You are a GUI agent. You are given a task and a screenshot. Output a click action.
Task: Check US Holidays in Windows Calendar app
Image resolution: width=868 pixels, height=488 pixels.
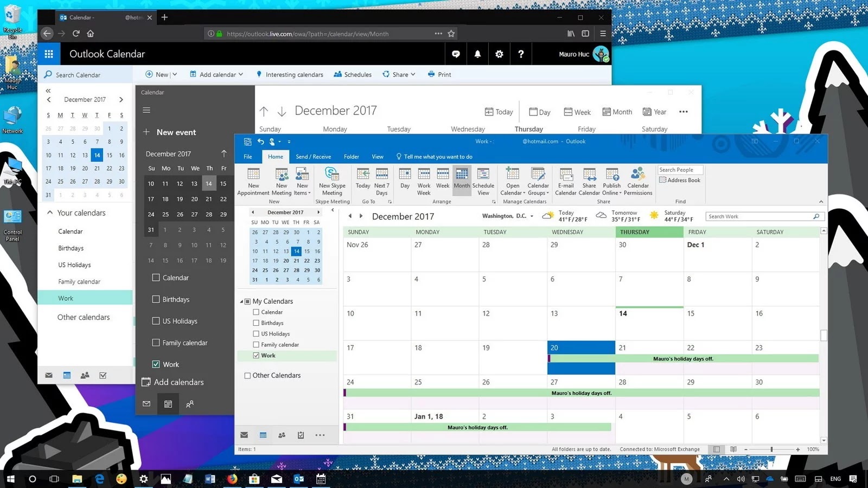156,321
